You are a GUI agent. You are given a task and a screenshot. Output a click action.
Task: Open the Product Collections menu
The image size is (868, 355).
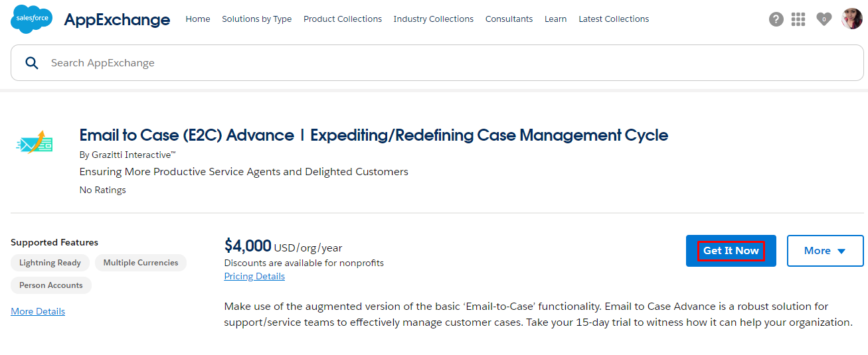pos(343,19)
